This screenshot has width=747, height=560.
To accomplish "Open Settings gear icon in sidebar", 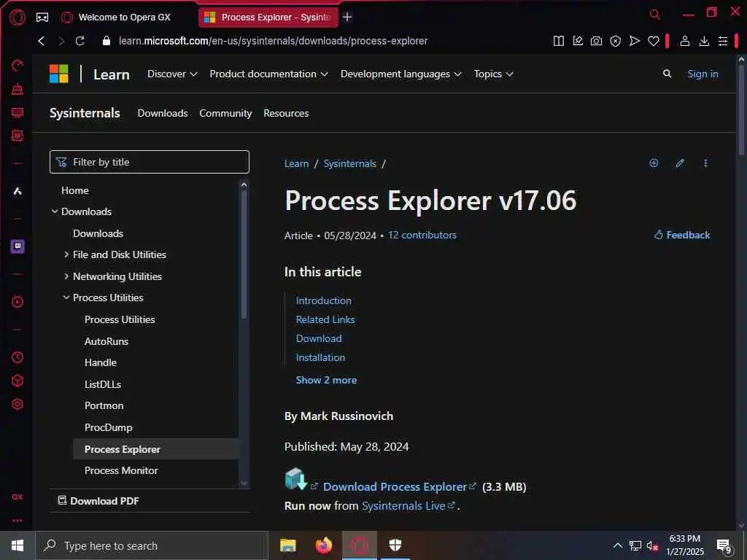I will click(18, 404).
